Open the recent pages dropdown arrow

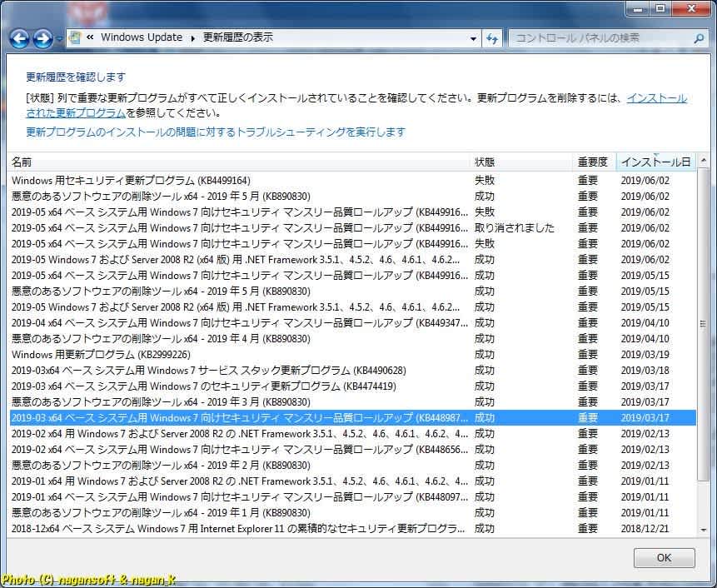click(x=59, y=39)
